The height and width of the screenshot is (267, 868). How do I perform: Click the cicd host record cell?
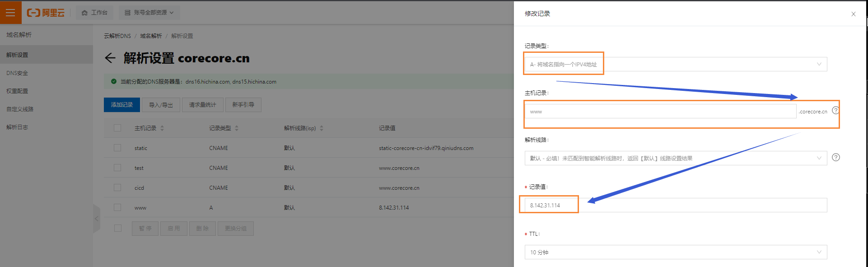[x=139, y=188]
